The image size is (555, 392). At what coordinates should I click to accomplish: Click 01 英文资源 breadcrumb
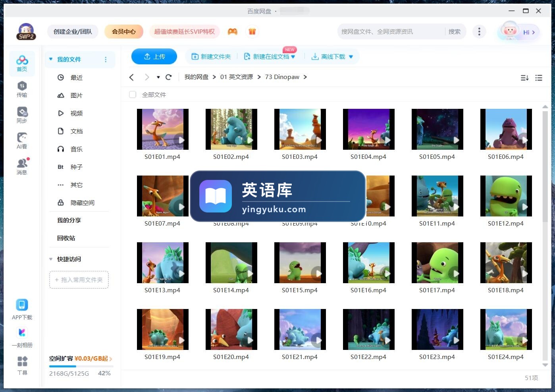click(x=237, y=77)
